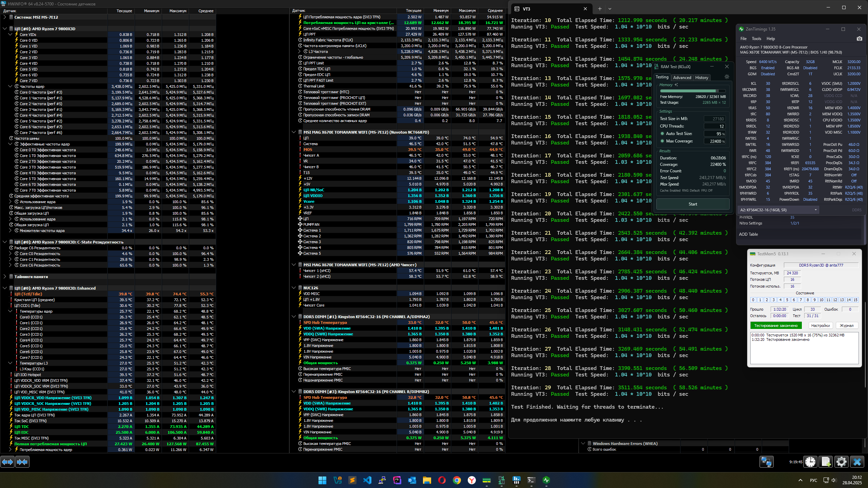Click HWiNFO network remote monitor icon

(766, 462)
